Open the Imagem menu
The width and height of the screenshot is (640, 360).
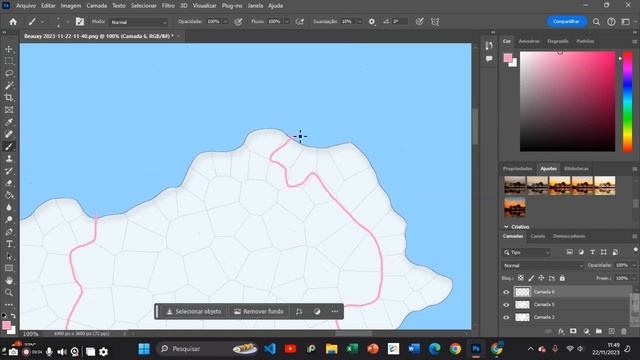(x=71, y=6)
